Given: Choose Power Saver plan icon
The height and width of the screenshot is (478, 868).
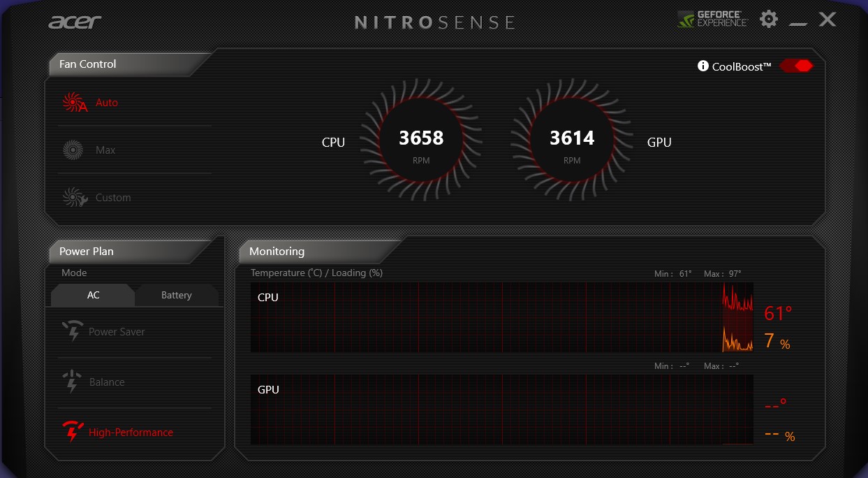Looking at the screenshot, I should click(x=73, y=332).
